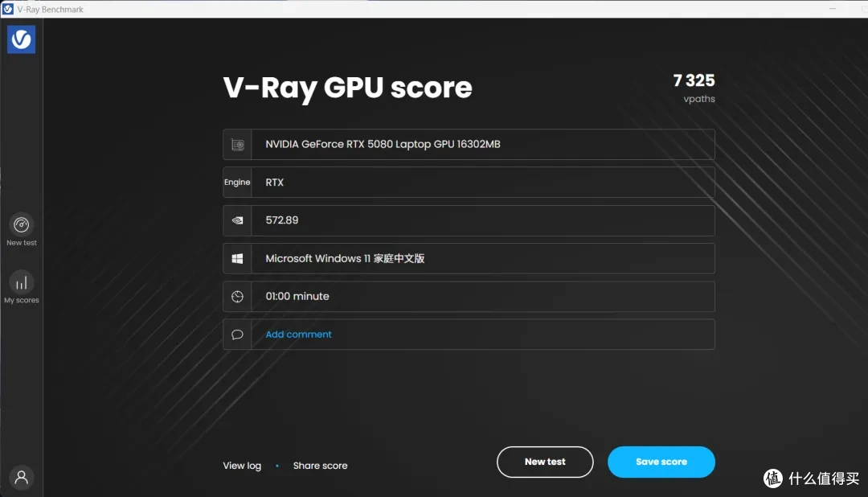Minimize the V-Ray Benchmark window

pyautogui.click(x=832, y=9)
